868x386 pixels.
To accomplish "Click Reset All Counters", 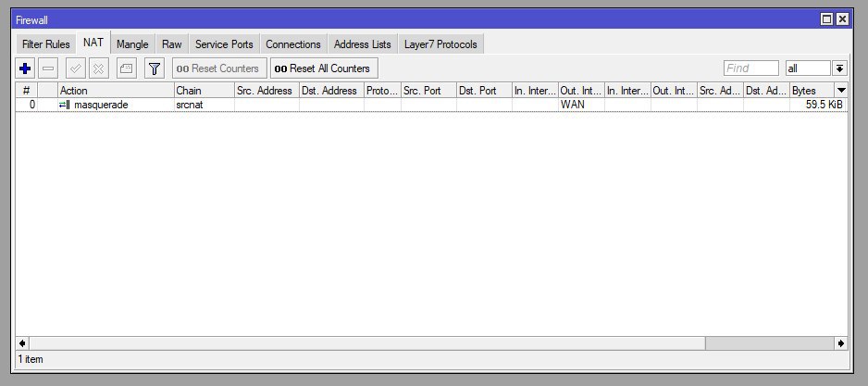I will (x=324, y=68).
